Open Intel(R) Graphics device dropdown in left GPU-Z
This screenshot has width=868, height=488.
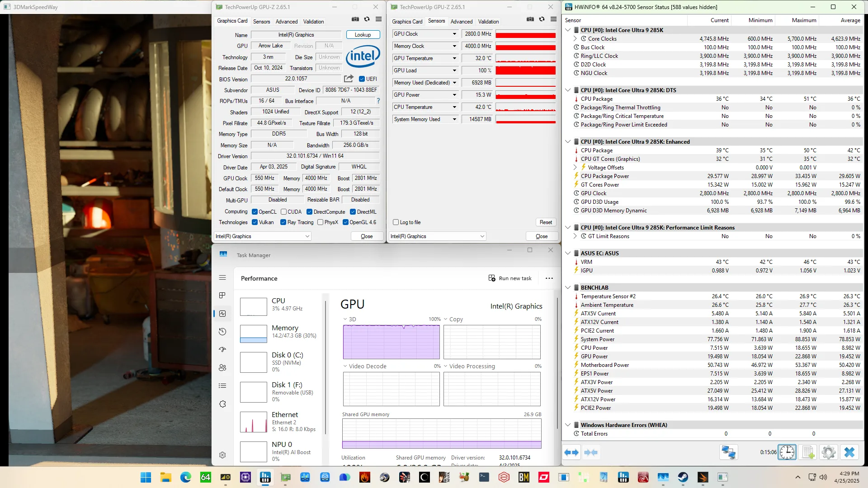coord(263,236)
